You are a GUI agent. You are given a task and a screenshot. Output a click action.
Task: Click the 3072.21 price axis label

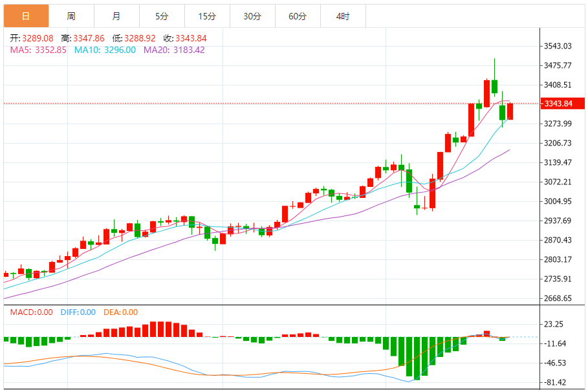coord(558,182)
